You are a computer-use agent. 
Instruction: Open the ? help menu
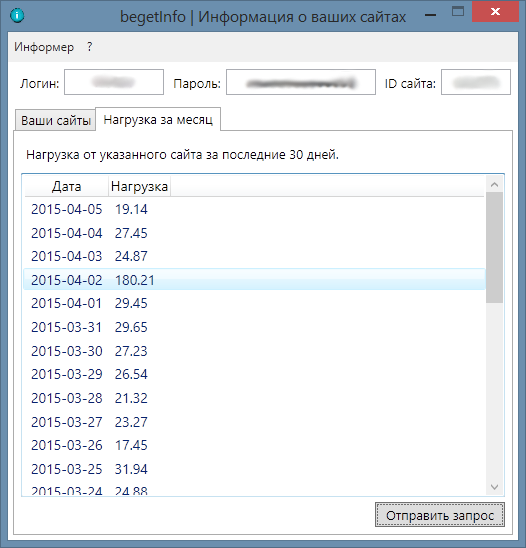[90, 47]
